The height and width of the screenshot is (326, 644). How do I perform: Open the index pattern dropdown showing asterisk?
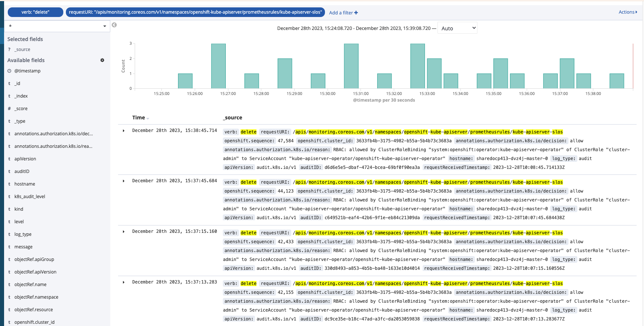point(57,26)
